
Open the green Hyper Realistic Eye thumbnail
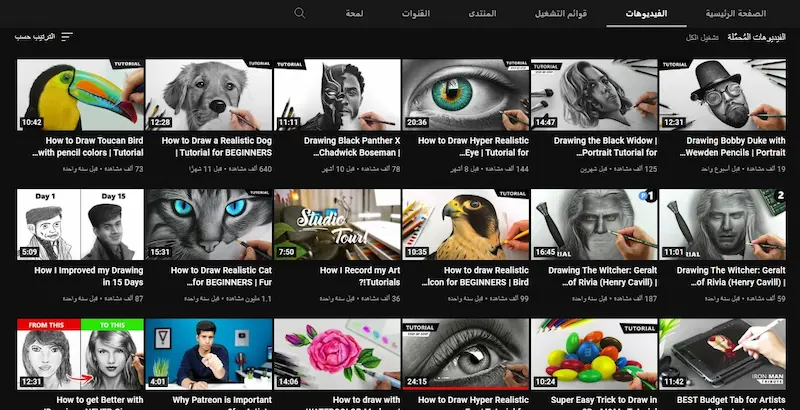pos(466,95)
